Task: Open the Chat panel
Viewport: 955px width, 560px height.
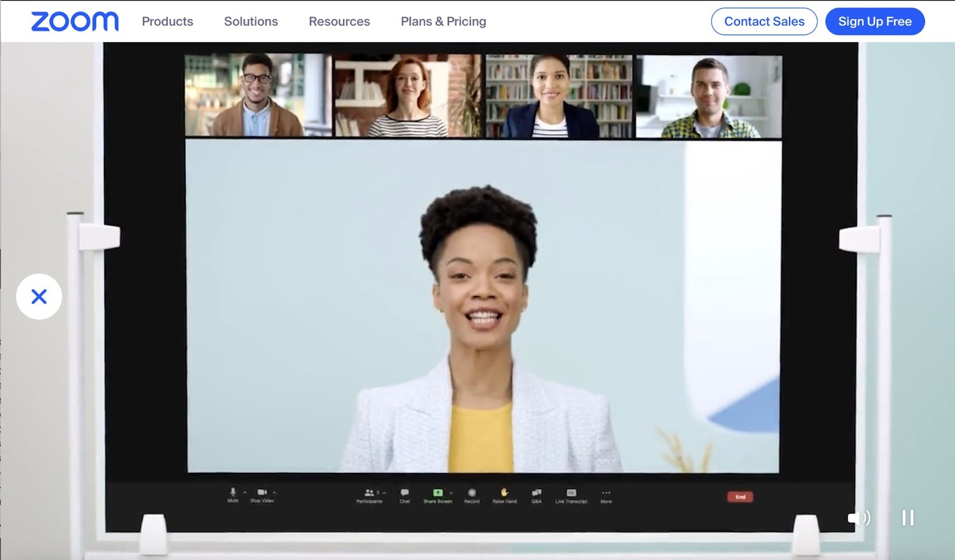Action: 404,493
